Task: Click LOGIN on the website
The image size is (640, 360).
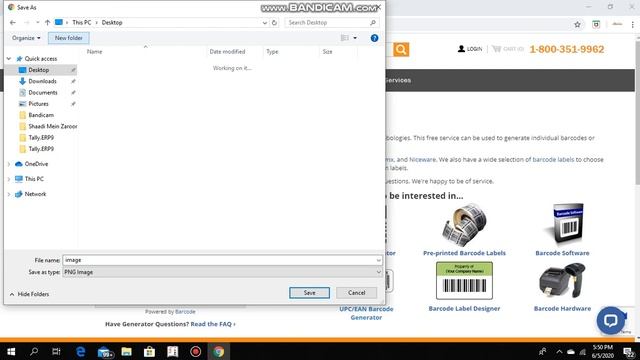Action: click(x=470, y=49)
